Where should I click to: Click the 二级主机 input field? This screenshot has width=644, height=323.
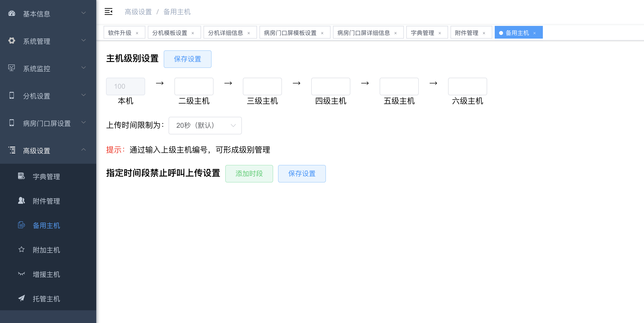[x=194, y=86]
